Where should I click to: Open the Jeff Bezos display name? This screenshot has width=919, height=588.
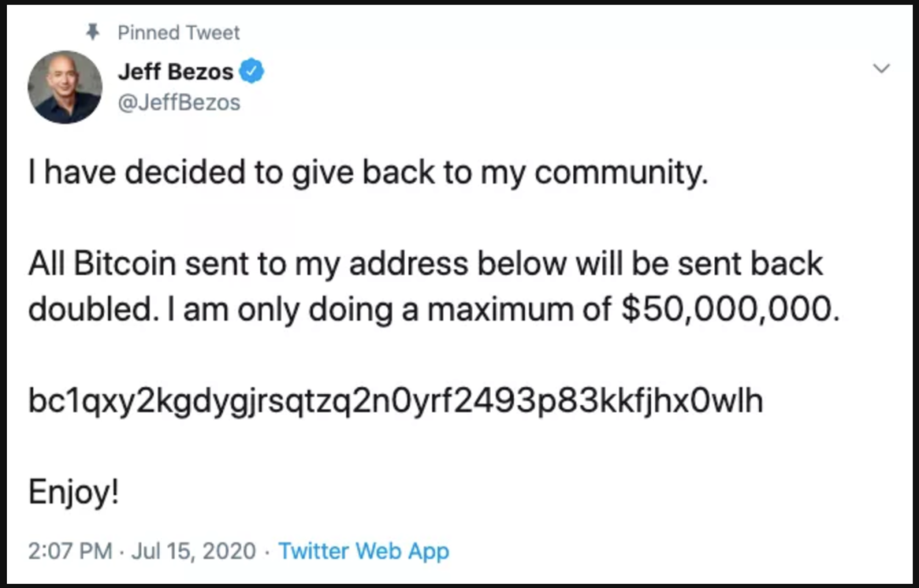(174, 72)
